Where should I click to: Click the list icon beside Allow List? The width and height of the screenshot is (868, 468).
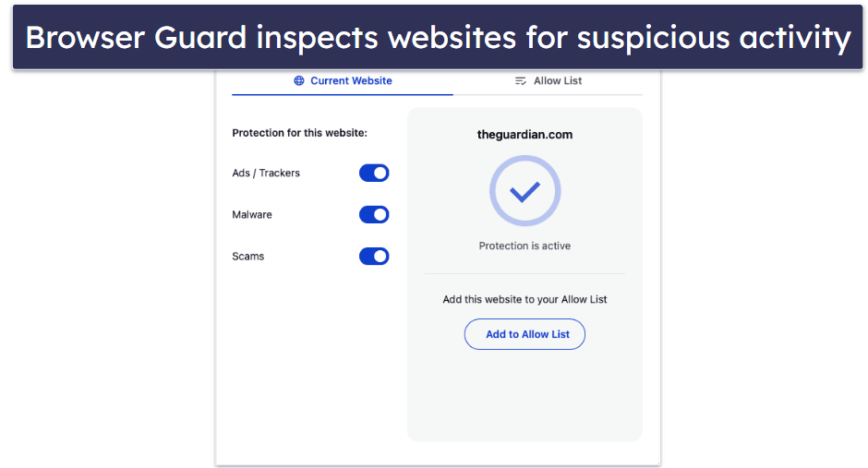(x=521, y=81)
